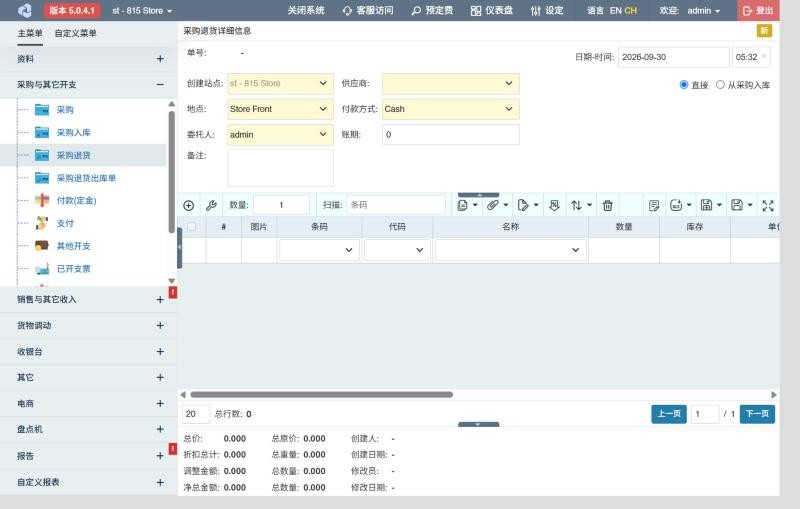Switch to the 主菜单 tab
Screen dimensions: 800x509
click(30, 33)
